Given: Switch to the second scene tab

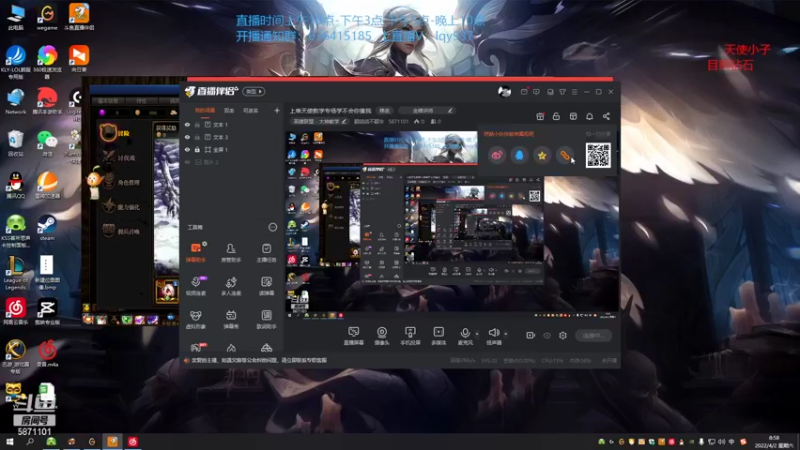Looking at the screenshot, I should pyautogui.click(x=229, y=110).
